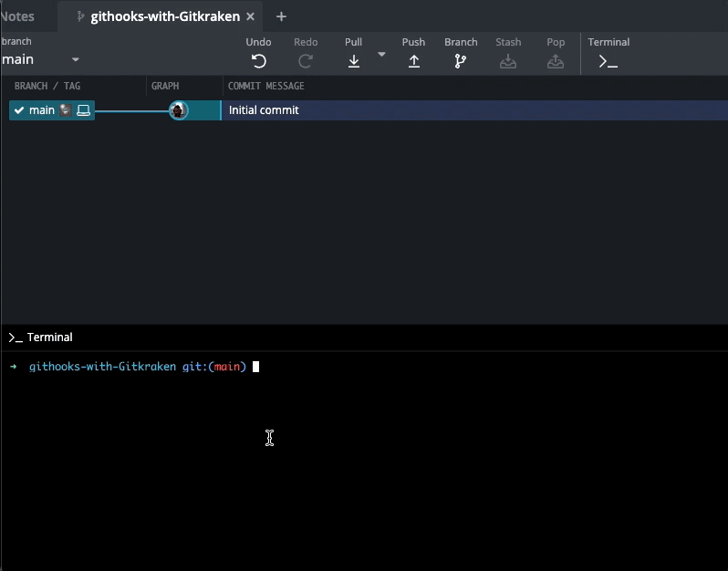The height and width of the screenshot is (571, 728).
Task: Select the Initial commit row
Action: coord(456,110)
